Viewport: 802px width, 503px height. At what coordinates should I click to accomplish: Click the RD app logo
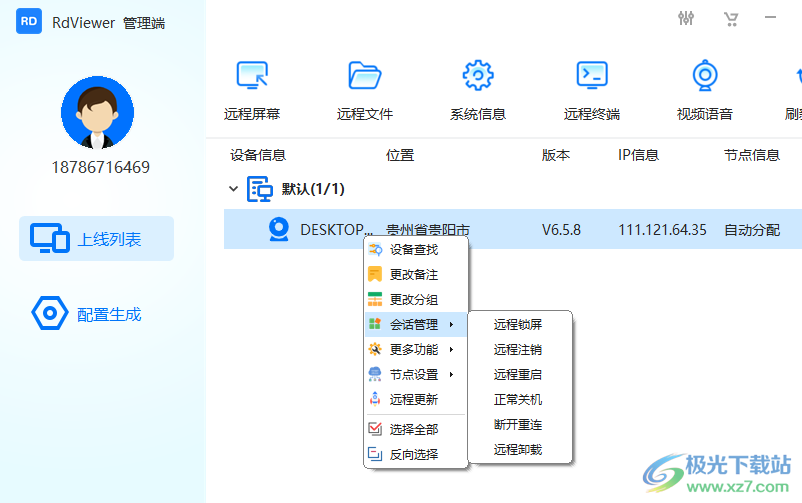coord(29,21)
